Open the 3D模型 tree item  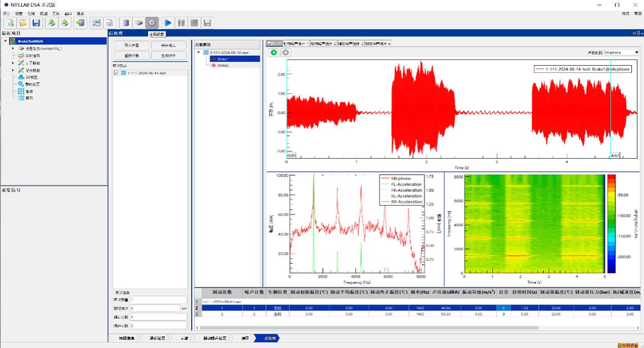pos(32,77)
